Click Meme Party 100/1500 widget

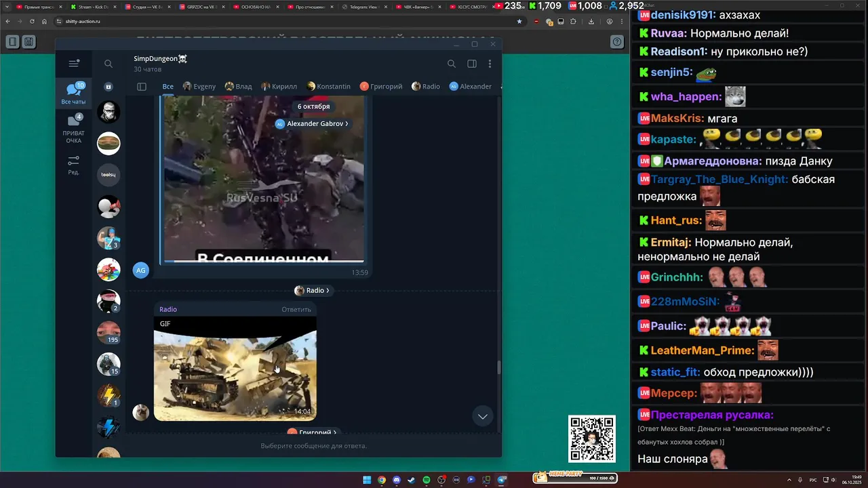click(574, 478)
